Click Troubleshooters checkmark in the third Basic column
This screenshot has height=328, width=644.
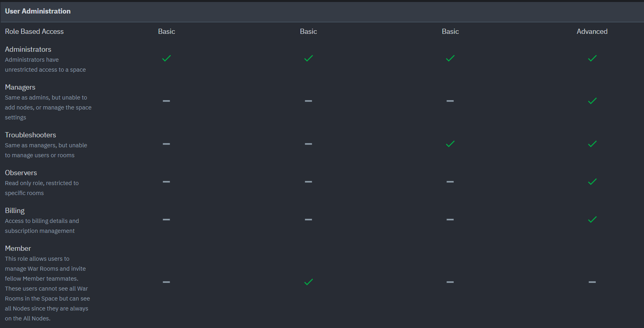point(450,144)
